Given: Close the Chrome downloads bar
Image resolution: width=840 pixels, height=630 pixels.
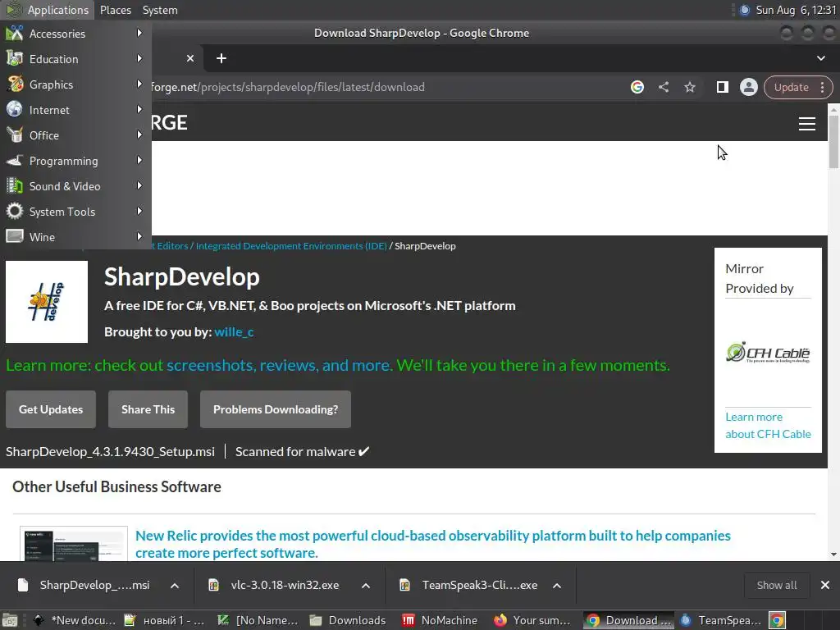Looking at the screenshot, I should [825, 585].
